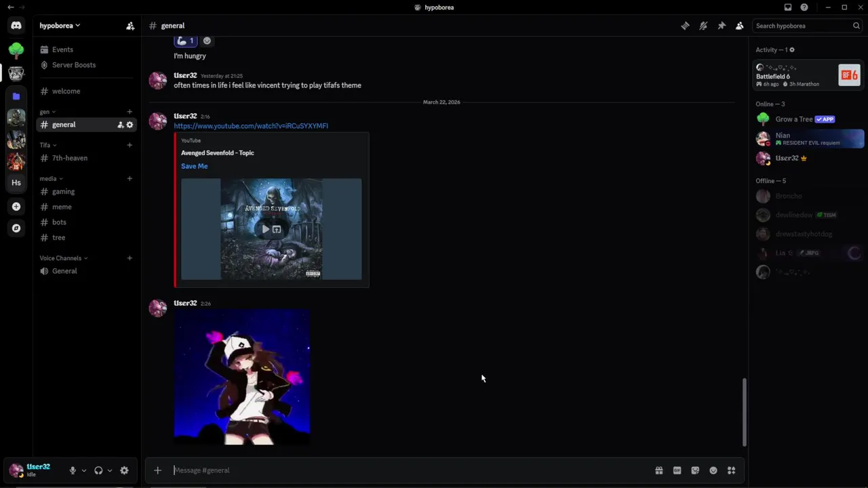Open attachment plus button in message bar

[x=157, y=470]
